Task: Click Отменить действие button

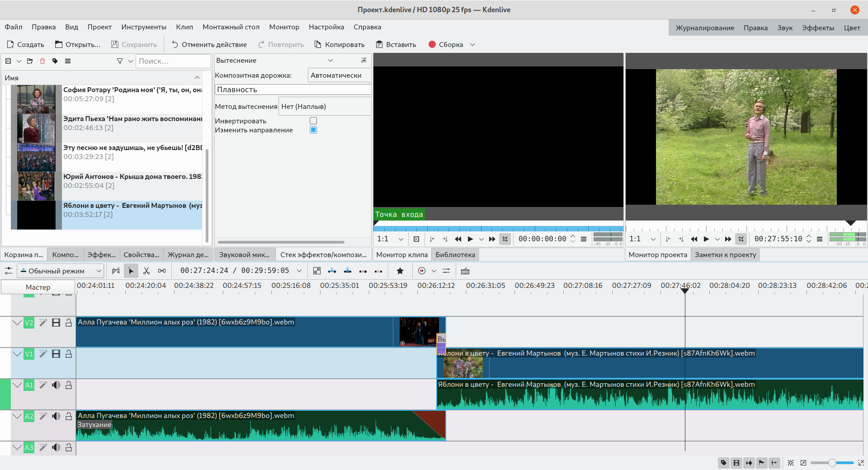Action: [209, 45]
